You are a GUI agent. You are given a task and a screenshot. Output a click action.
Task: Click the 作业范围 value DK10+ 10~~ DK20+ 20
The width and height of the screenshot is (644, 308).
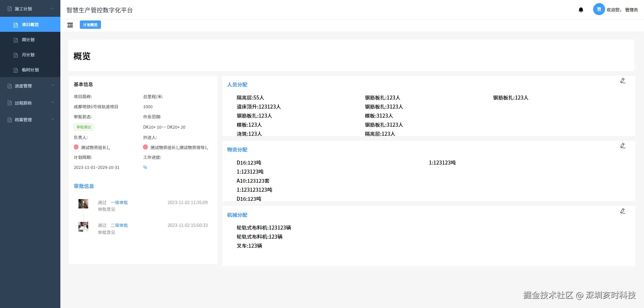164,127
